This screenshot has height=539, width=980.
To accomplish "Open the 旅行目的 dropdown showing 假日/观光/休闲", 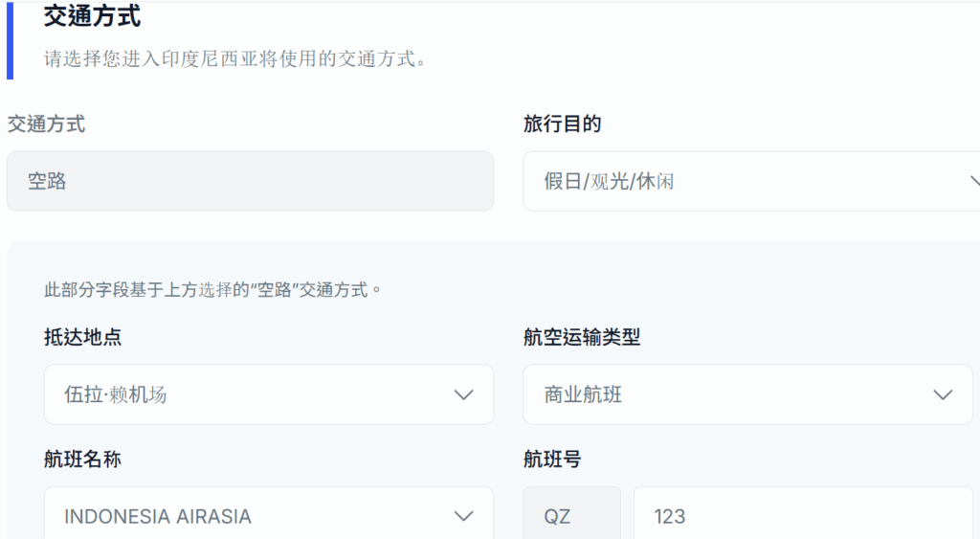I will [746, 181].
